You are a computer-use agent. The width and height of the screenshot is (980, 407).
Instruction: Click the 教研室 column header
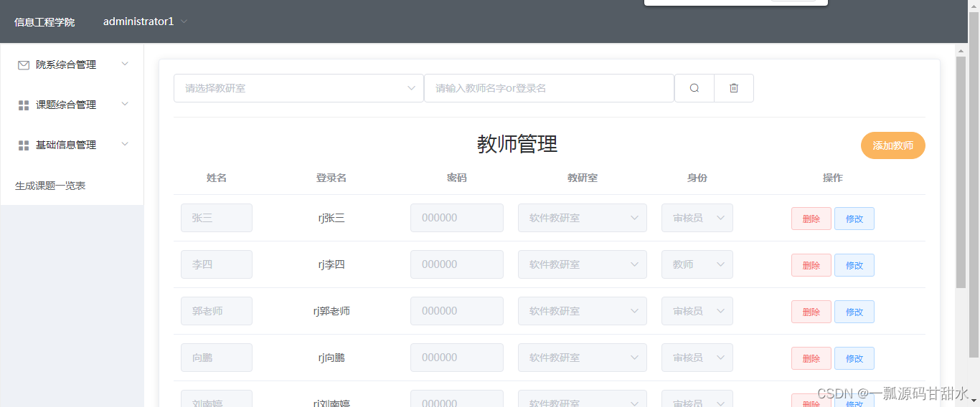pos(583,178)
